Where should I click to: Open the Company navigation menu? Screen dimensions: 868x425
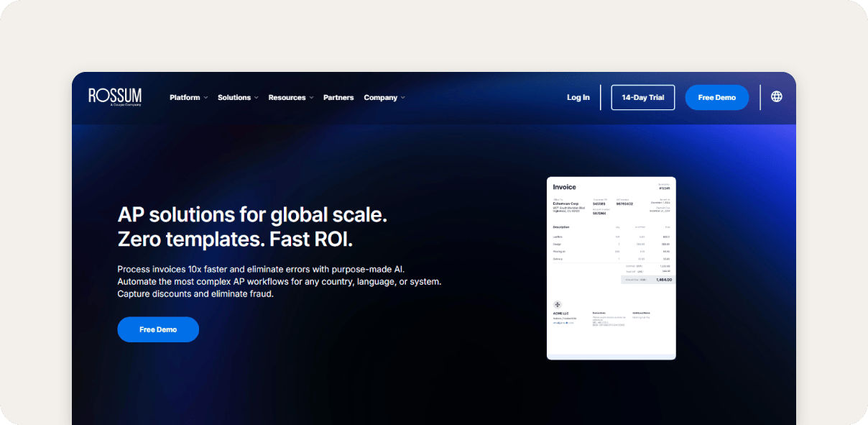click(380, 97)
